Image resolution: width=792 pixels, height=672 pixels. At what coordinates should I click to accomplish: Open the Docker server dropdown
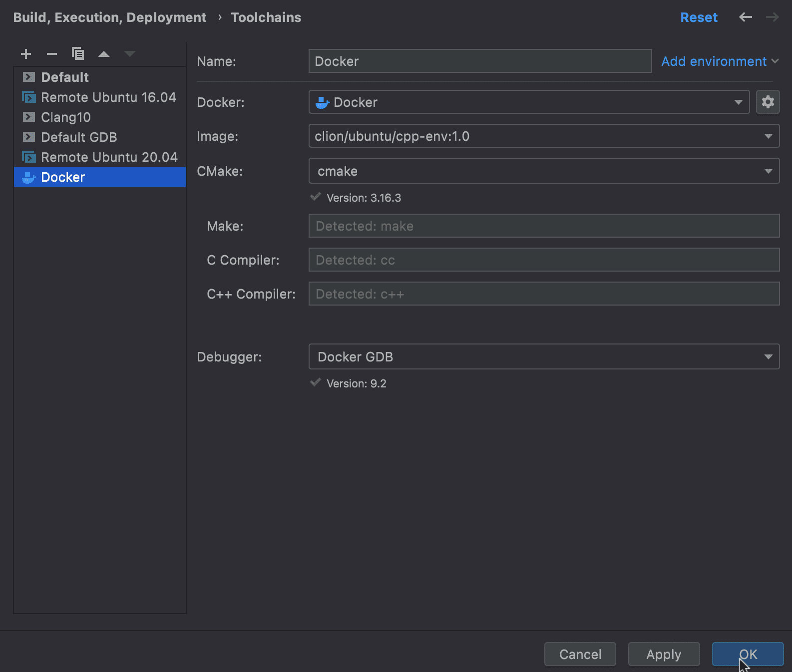pos(529,102)
